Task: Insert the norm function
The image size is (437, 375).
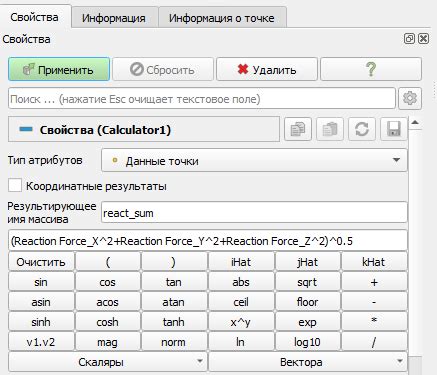Action: 174,342
